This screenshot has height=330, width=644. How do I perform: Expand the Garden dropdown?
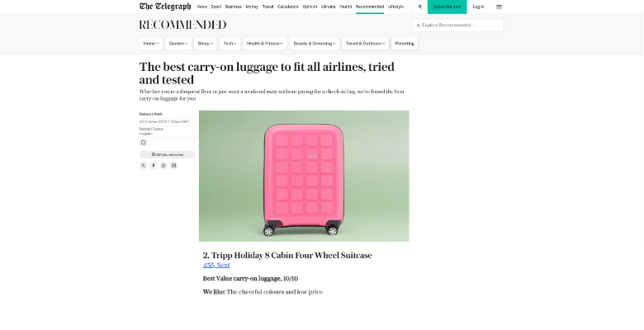[x=178, y=43]
